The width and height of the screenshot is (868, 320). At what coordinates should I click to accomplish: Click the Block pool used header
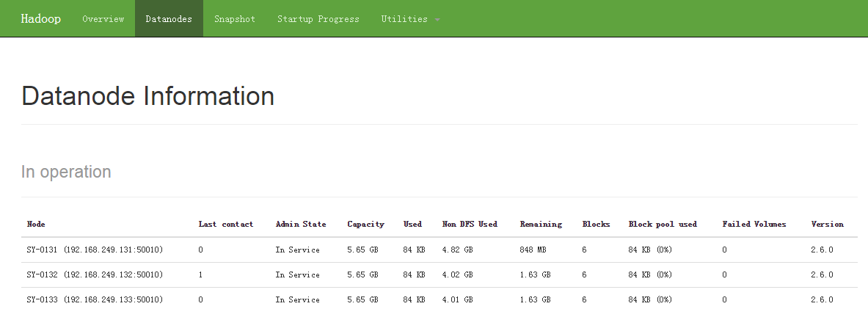663,224
